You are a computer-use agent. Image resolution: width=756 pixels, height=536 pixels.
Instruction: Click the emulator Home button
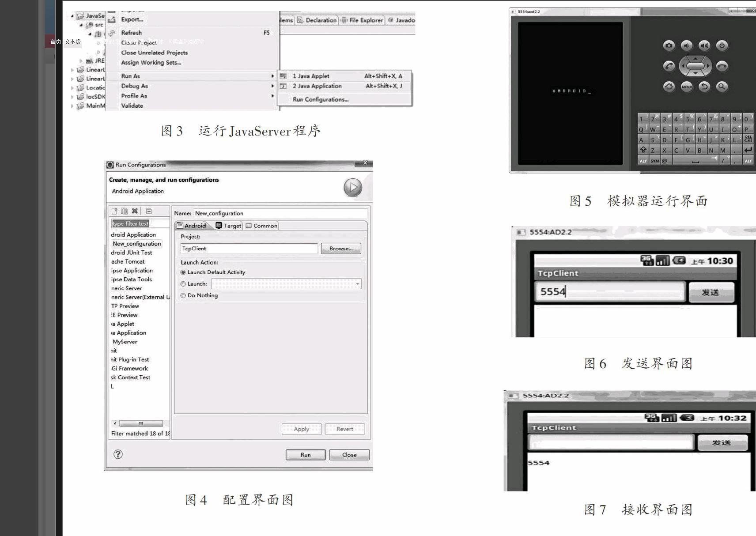pyautogui.click(x=669, y=87)
